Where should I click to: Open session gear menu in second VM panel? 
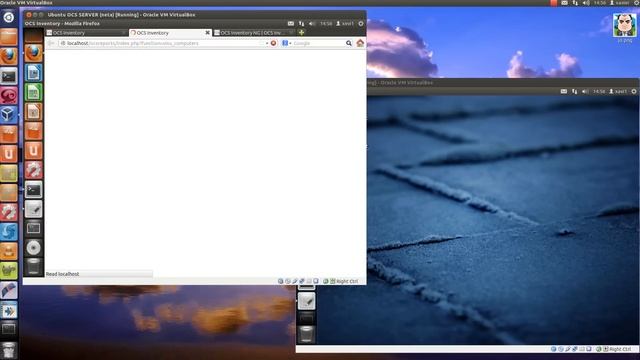pos(634,91)
